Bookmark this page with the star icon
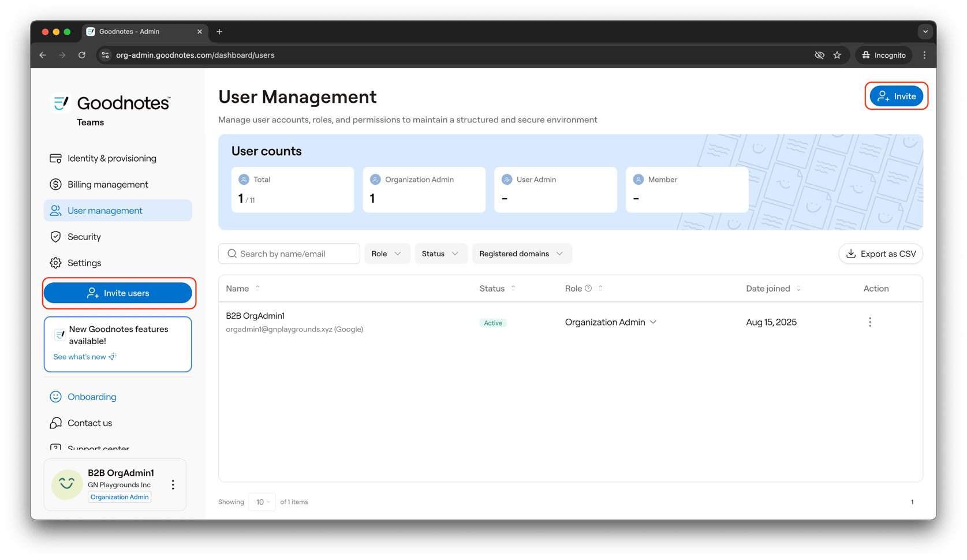This screenshot has width=967, height=560. [x=837, y=55]
